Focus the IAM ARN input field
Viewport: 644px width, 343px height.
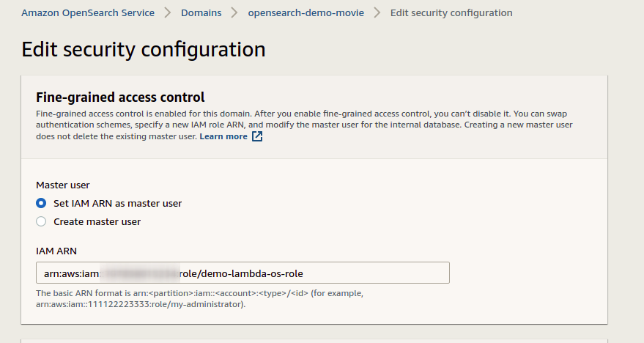click(242, 273)
